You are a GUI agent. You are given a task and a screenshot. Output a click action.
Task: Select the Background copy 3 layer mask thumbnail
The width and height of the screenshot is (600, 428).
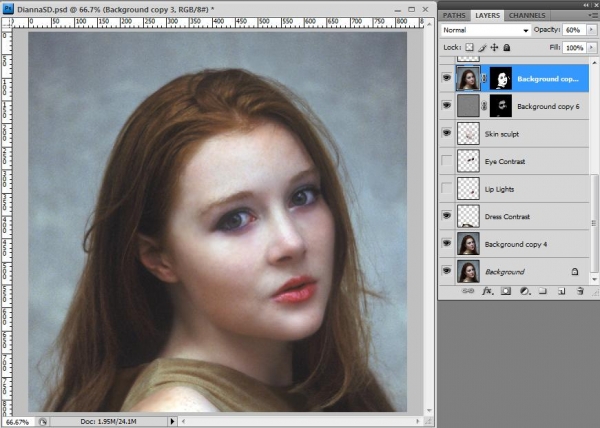pyautogui.click(x=501, y=79)
